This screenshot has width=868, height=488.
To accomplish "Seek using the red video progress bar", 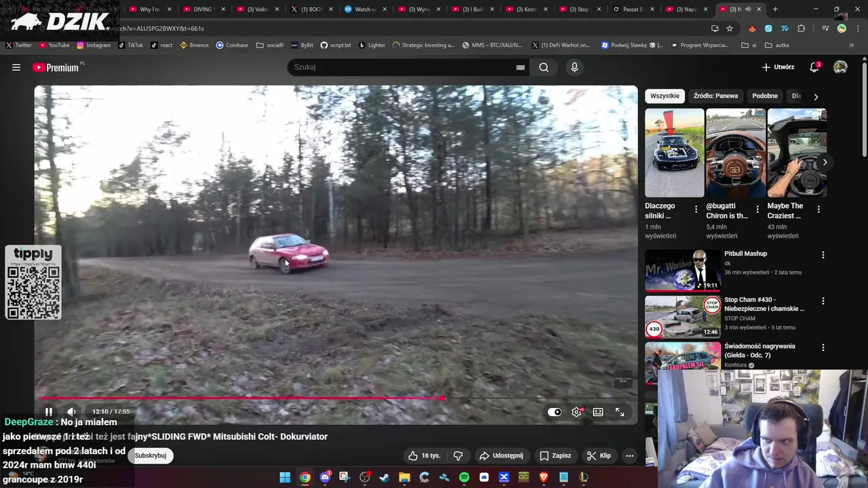I will (336, 399).
